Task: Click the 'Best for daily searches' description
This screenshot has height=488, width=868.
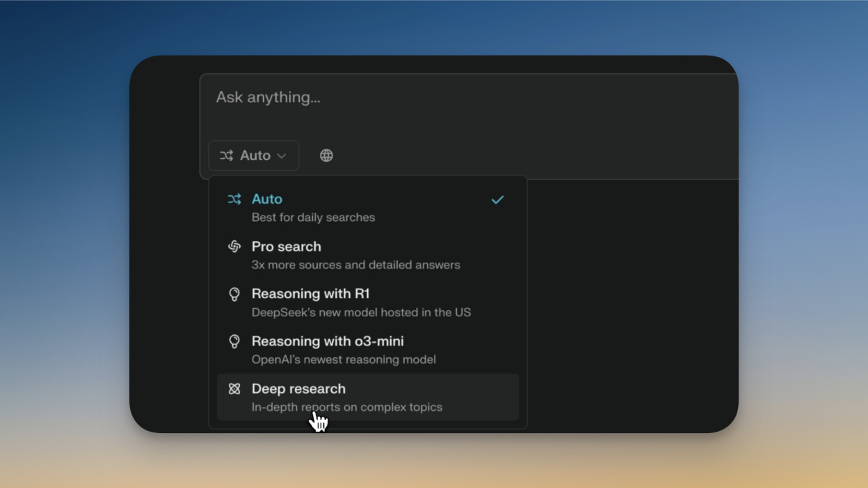Action: pos(313,218)
